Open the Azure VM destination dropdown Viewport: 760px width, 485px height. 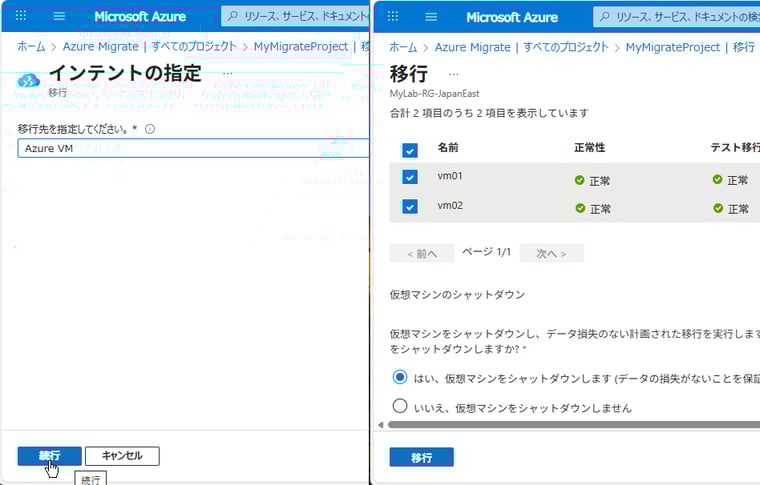[193, 148]
